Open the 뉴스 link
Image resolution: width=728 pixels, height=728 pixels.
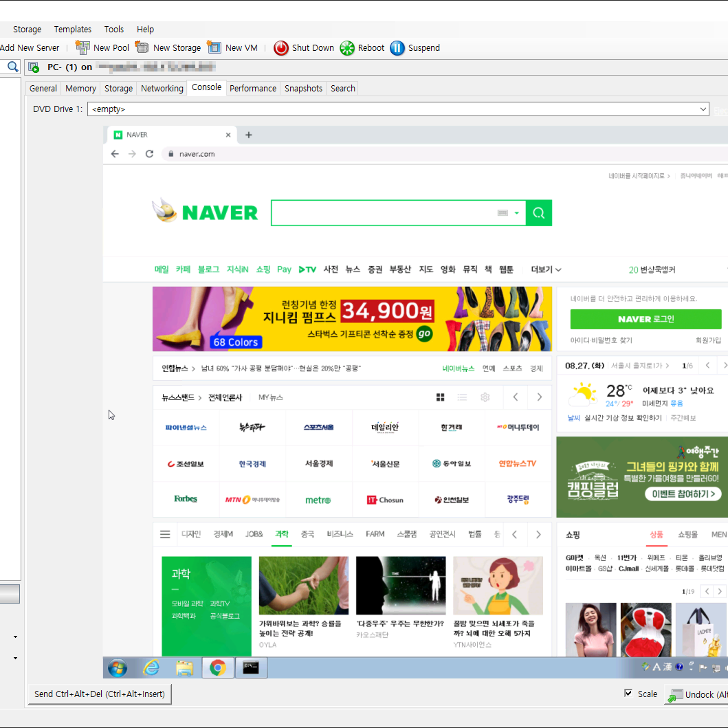[353, 269]
